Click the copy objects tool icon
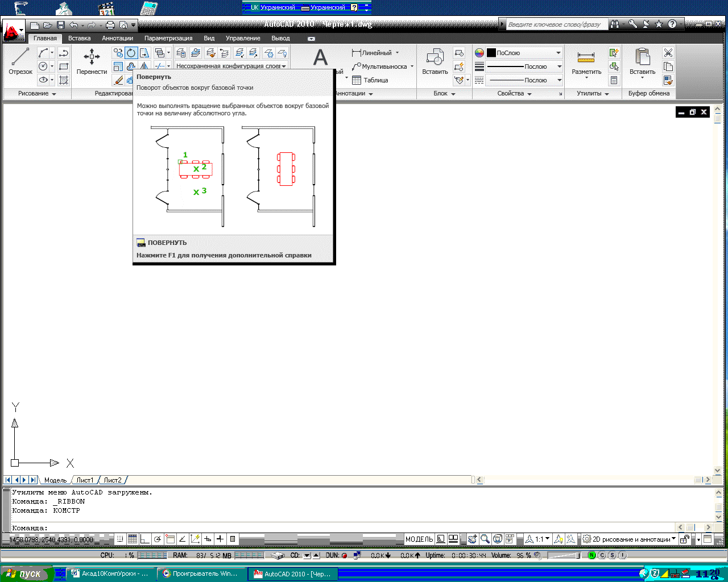The height and width of the screenshot is (582, 728). tap(118, 53)
